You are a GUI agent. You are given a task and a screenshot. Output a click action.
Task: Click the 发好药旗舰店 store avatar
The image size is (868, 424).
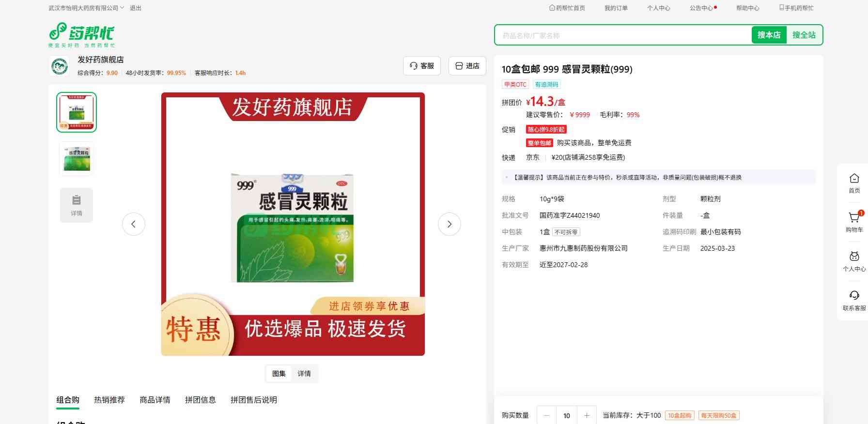pyautogui.click(x=60, y=66)
